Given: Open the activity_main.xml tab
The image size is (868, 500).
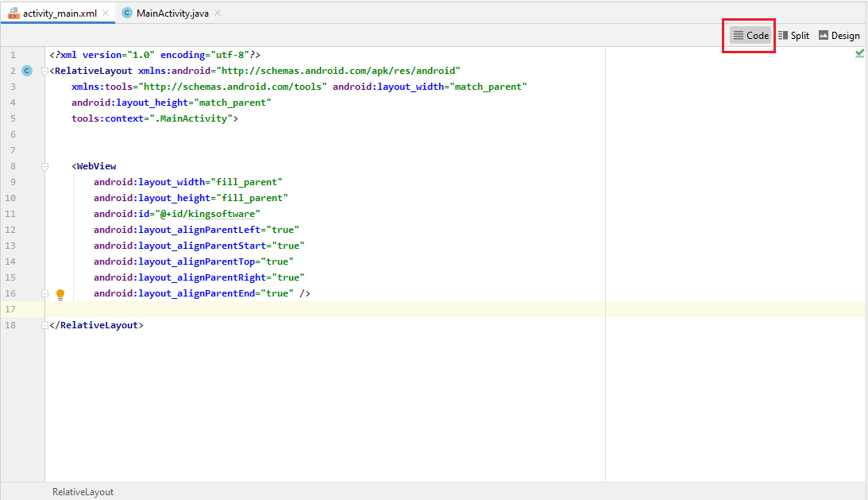Looking at the screenshot, I should pos(60,14).
